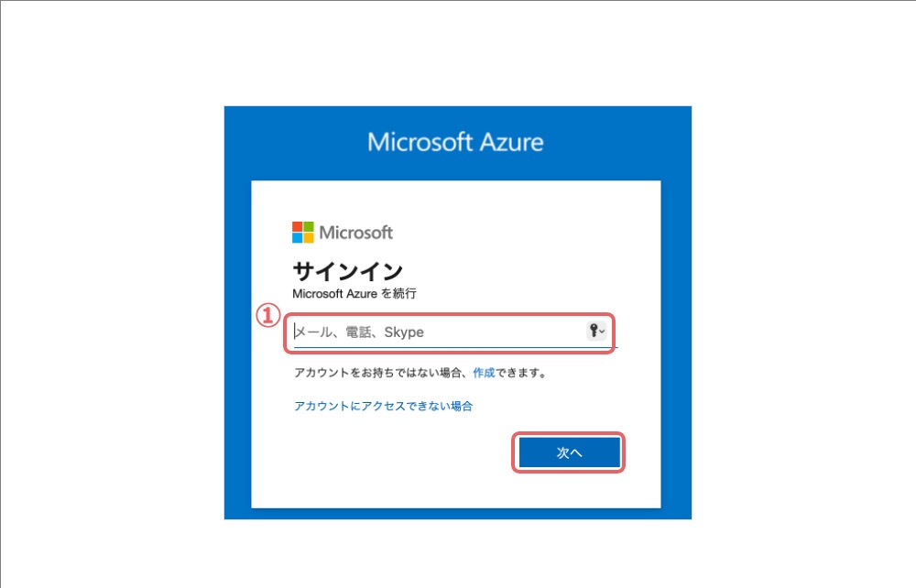The image size is (916, 588).
Task: Click the password manager key icon
Action: click(x=594, y=331)
